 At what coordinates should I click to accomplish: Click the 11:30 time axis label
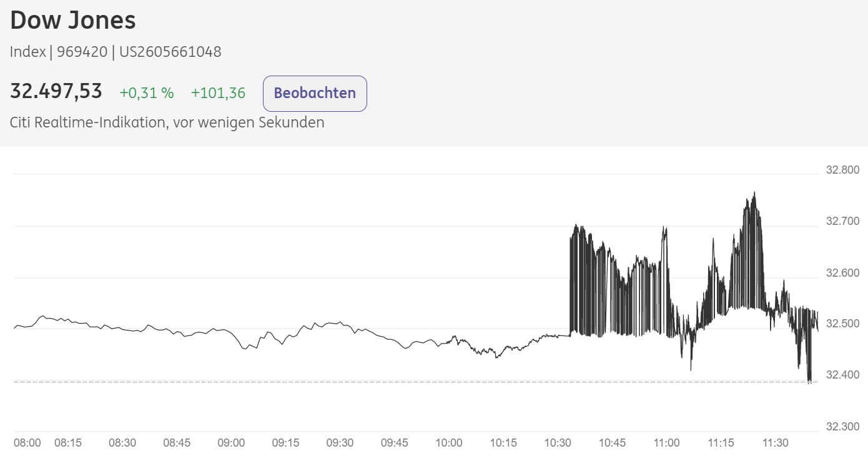pos(776,442)
